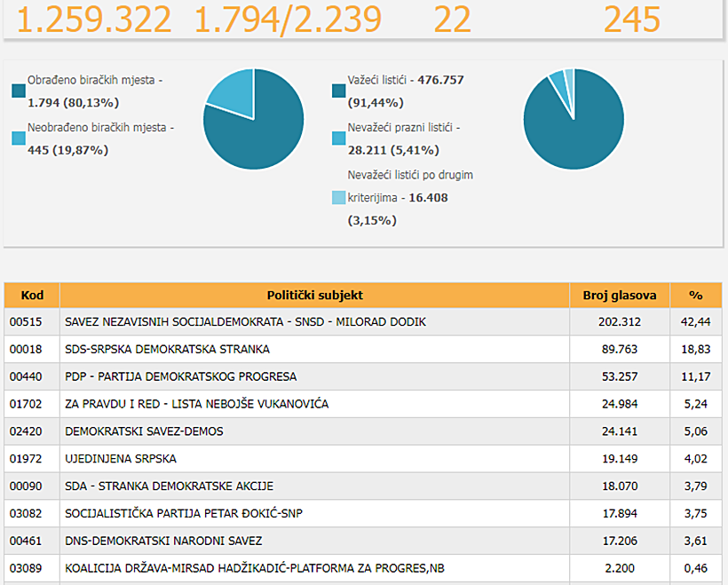Screen dimensions: 728x585
Task: Click the polling stations processed pie chart
Action: click(x=254, y=119)
